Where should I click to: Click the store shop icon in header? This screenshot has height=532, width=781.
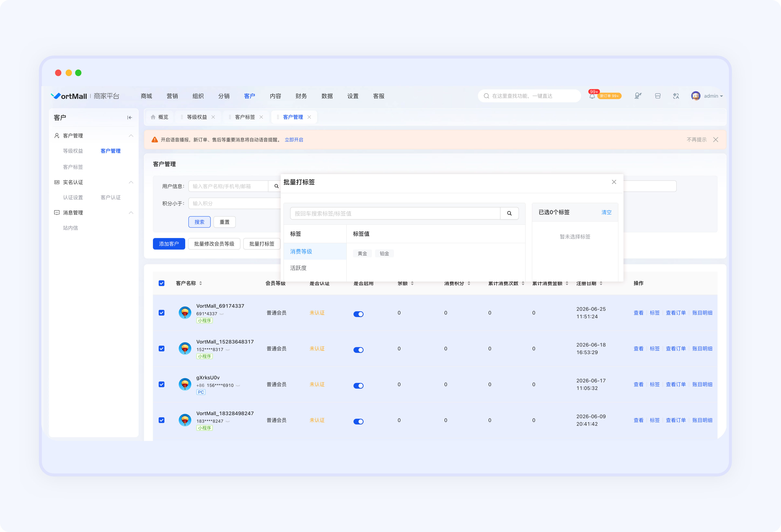pyautogui.click(x=658, y=96)
